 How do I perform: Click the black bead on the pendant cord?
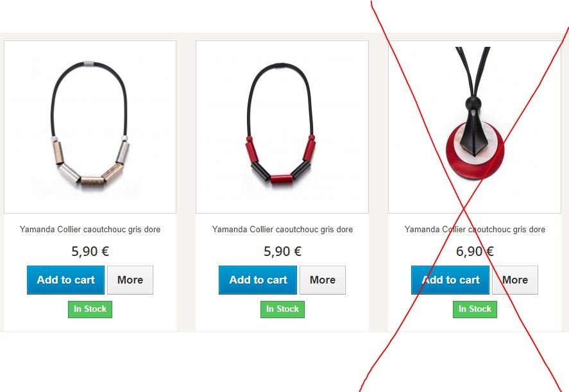(473, 104)
